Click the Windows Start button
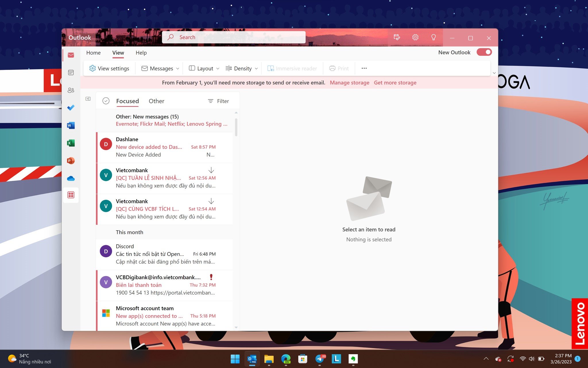The image size is (588, 368). [235, 359]
